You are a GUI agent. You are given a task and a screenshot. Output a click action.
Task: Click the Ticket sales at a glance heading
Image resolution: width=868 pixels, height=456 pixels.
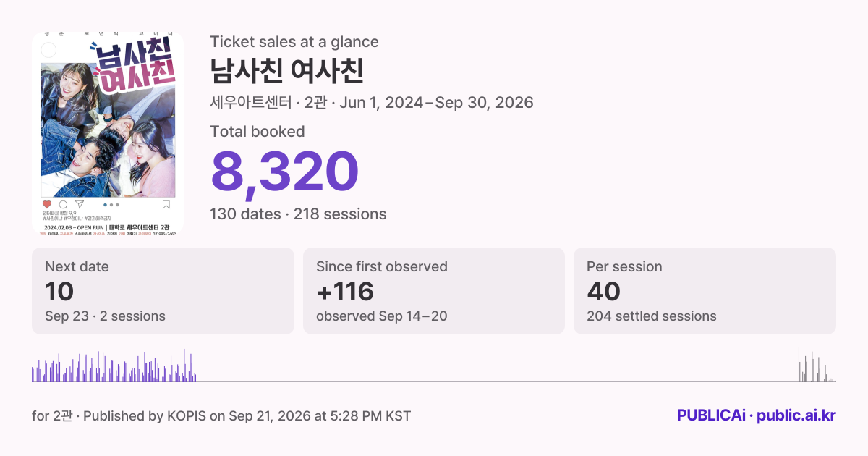(x=294, y=42)
